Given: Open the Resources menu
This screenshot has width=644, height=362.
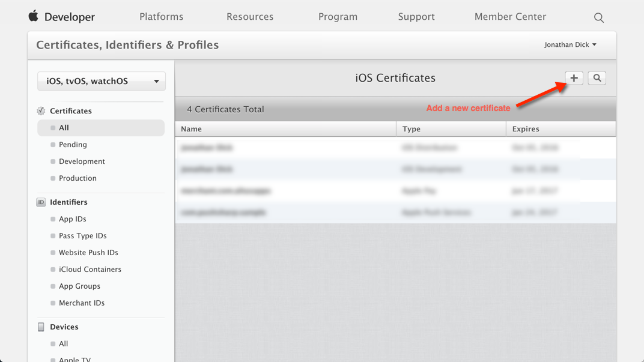Looking at the screenshot, I should click(x=250, y=16).
